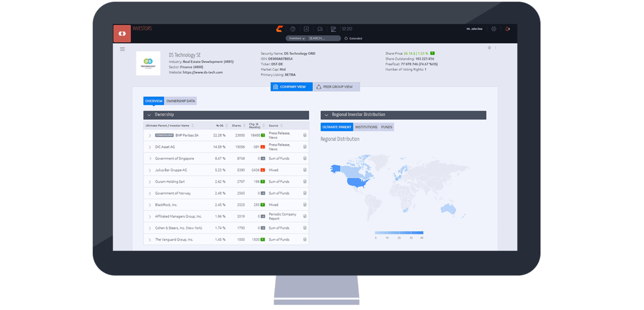Open document icon for Affiliated Managers Group row
Image resolution: width=644 pixels, height=310 pixels.
click(305, 217)
